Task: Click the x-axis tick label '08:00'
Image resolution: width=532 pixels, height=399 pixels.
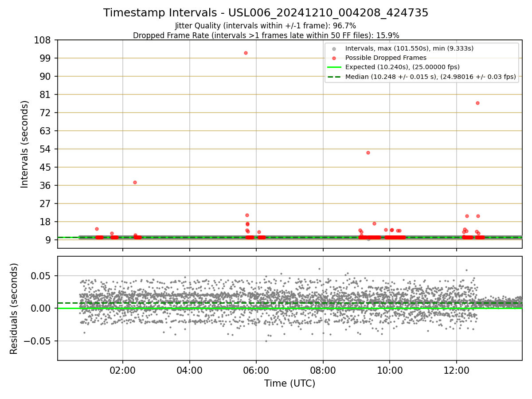Action: click(323, 371)
